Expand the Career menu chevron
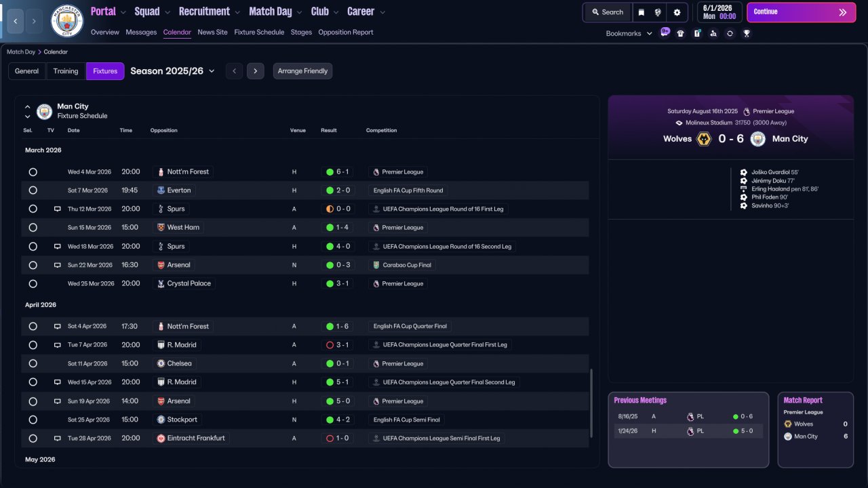Viewport: 868px width, 488px height. coord(382,12)
